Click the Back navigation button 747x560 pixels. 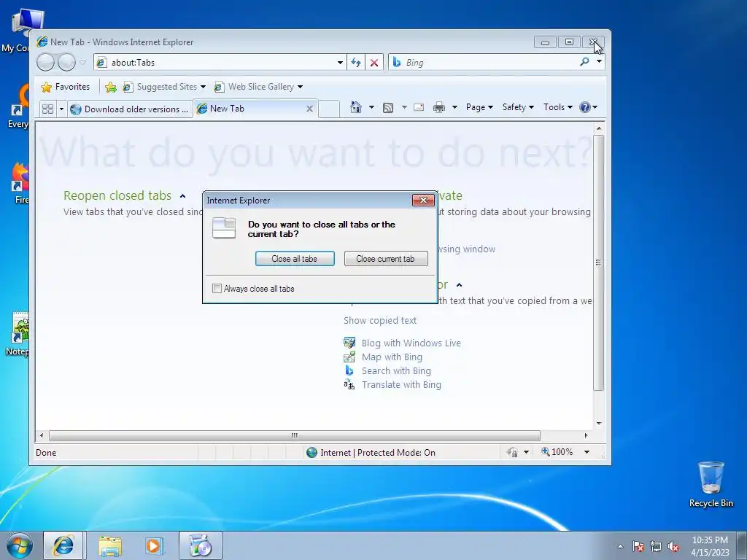point(46,63)
